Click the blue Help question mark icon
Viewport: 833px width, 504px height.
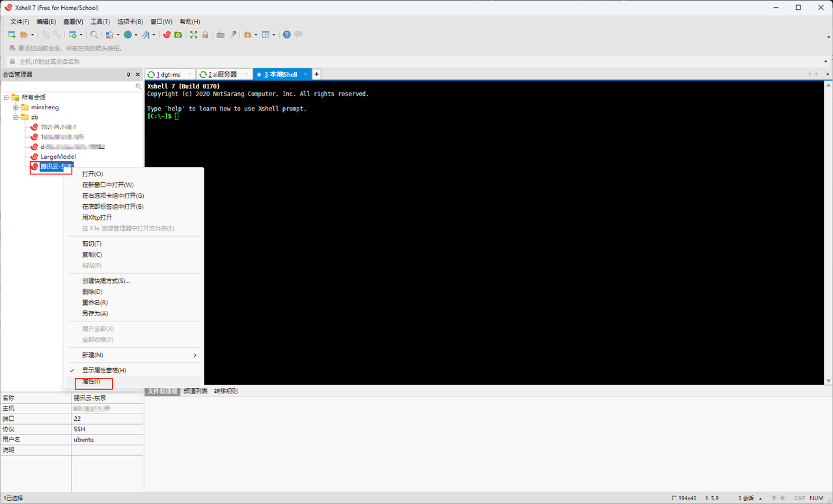(x=286, y=34)
